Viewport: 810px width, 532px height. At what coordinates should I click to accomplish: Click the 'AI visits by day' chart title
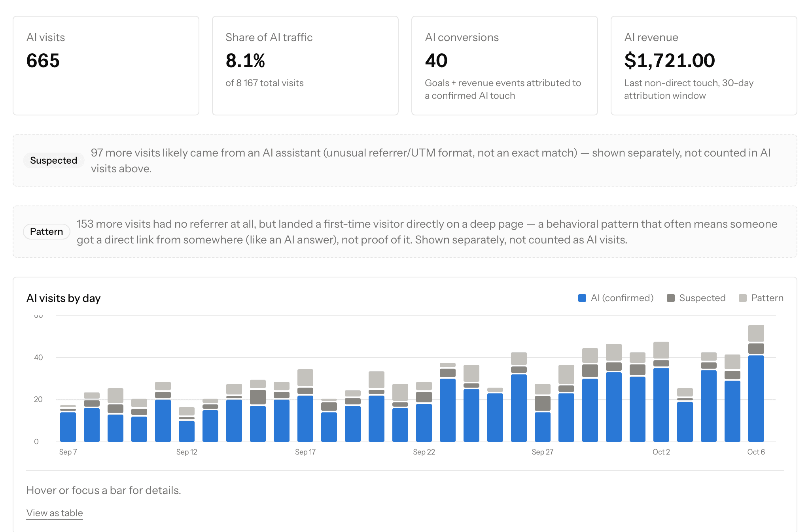[63, 298]
